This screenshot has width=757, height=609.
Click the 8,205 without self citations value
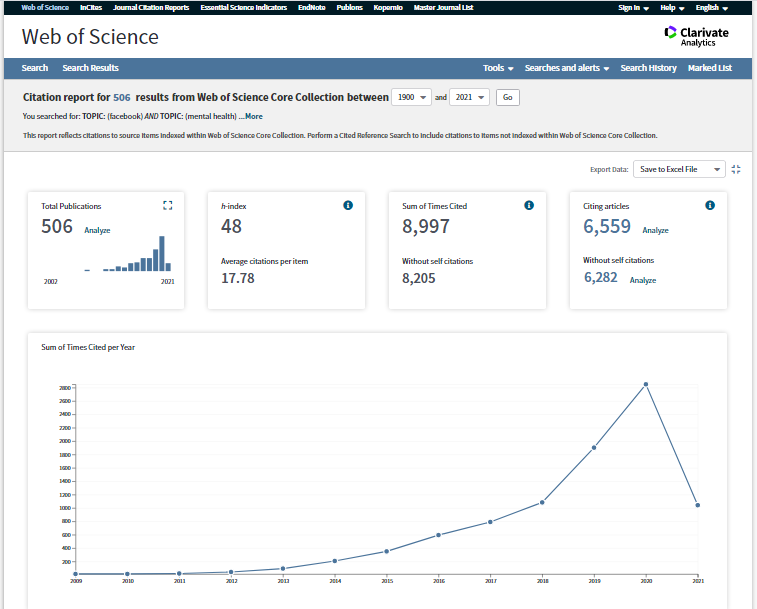pos(419,278)
